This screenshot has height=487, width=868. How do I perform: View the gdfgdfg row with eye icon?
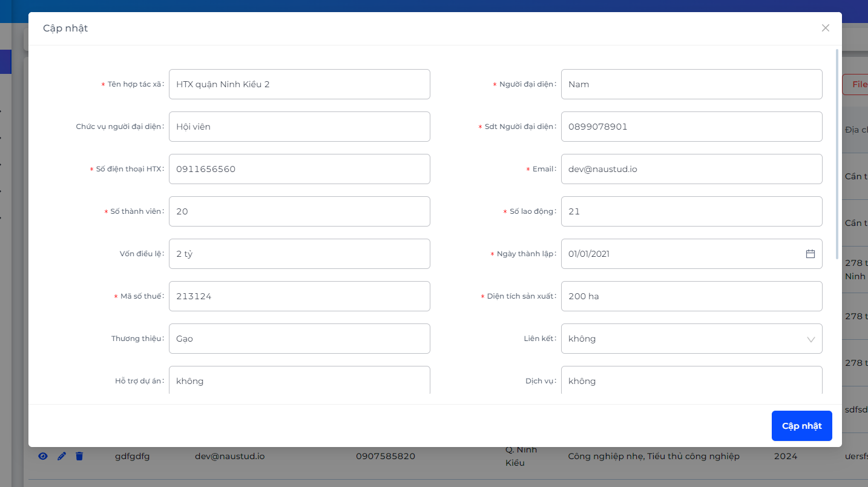pyautogui.click(x=43, y=456)
